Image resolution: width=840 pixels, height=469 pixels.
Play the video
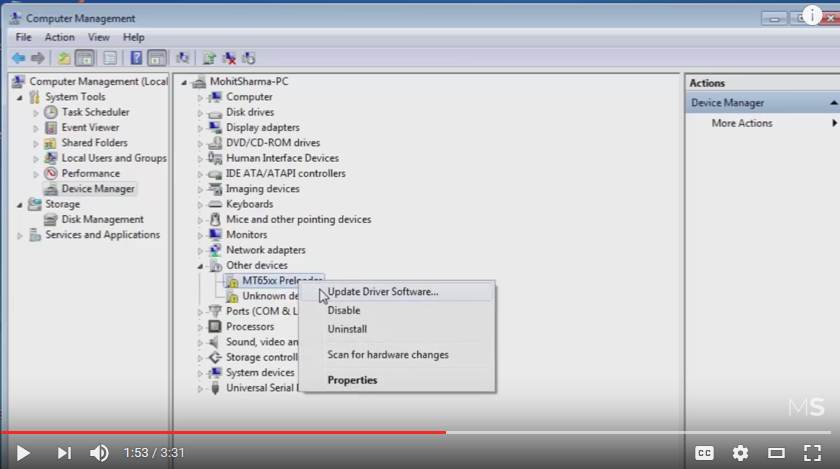[22, 453]
